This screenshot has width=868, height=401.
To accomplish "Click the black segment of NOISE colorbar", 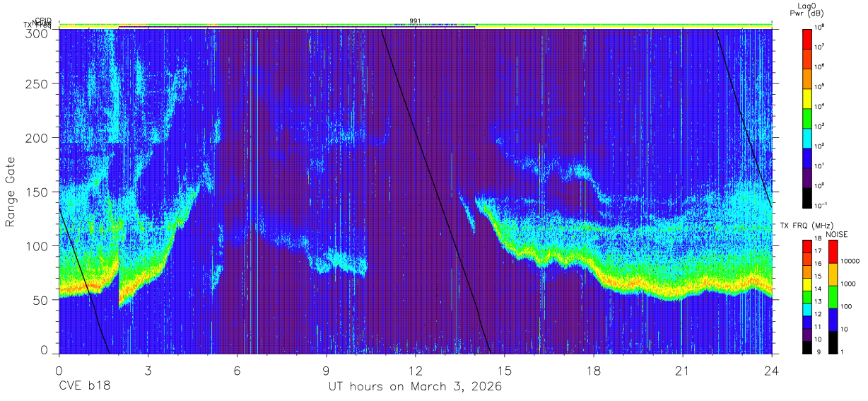I will pyautogui.click(x=833, y=342).
